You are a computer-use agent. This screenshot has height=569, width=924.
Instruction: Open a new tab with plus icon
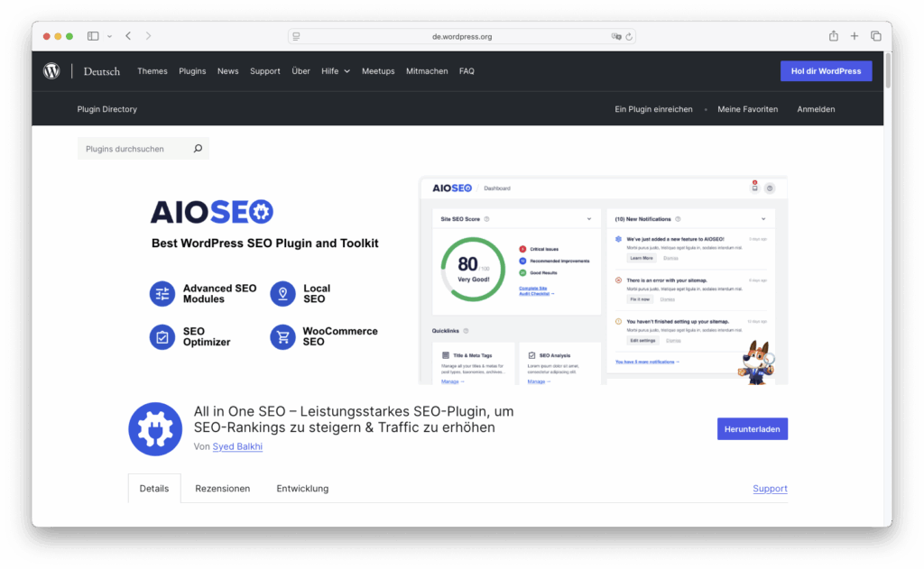(854, 36)
